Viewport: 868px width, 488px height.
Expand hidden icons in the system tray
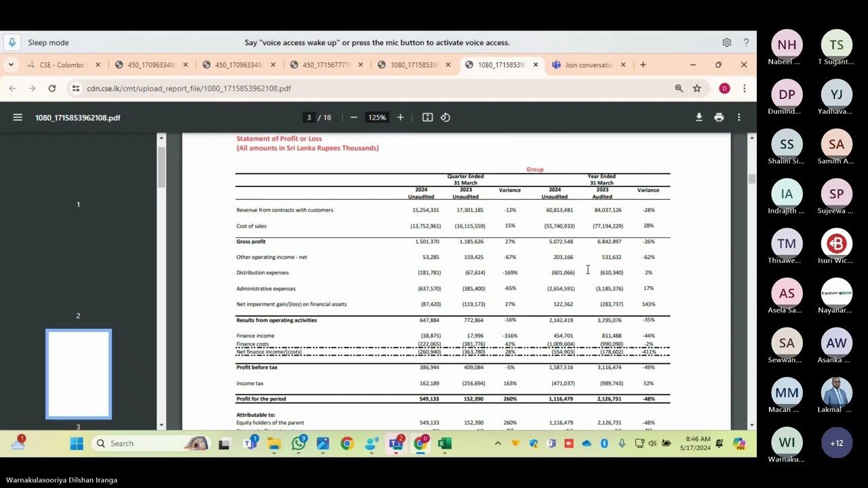point(498,443)
